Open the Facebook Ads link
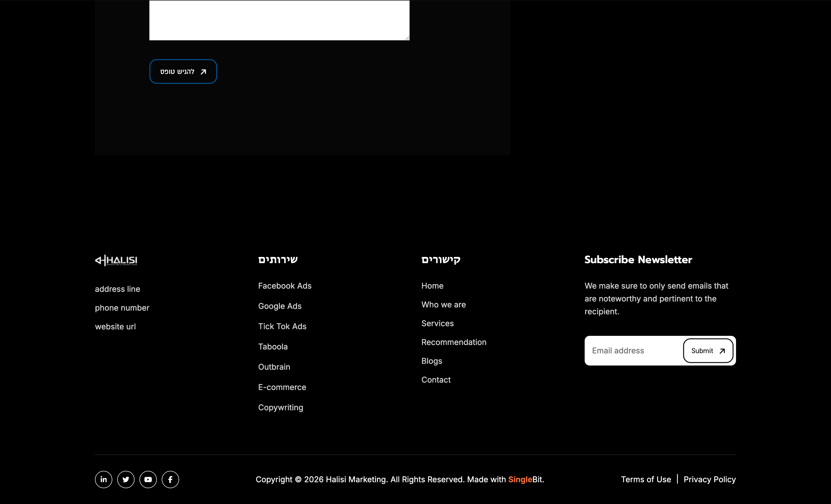The height and width of the screenshot is (504, 831). 285,286
